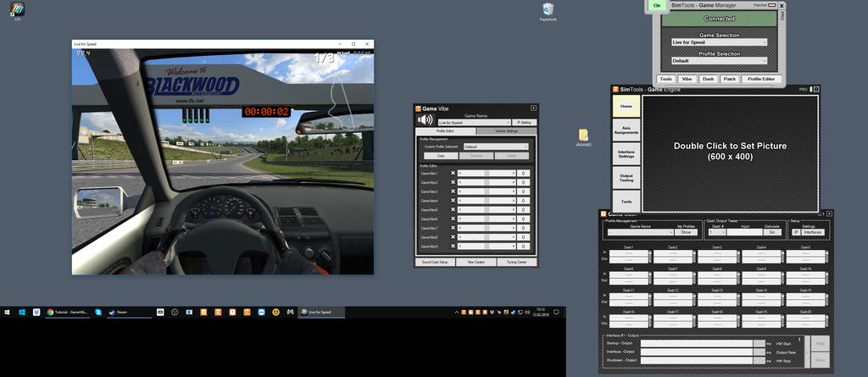The height and width of the screenshot is (377, 868).
Task: Open Skype from the taskbar
Action: pos(98,313)
